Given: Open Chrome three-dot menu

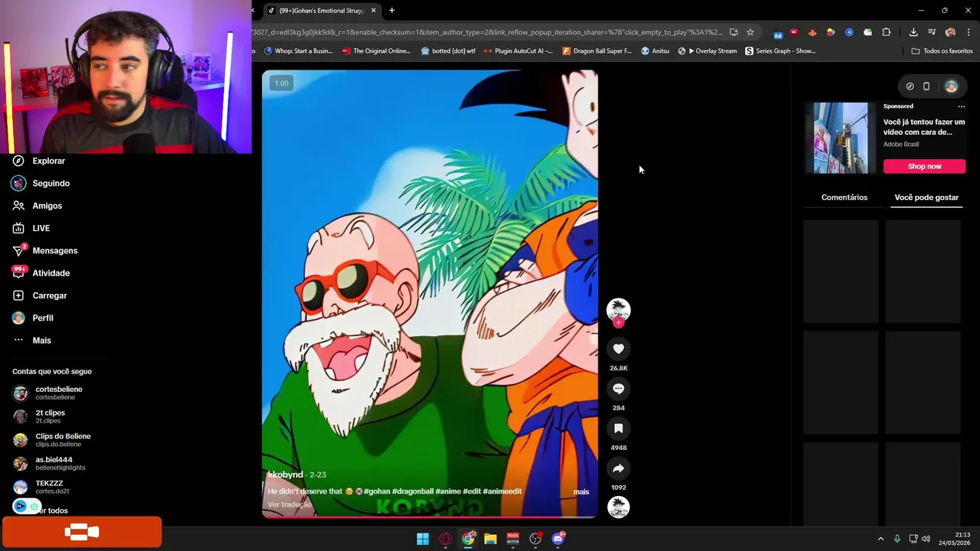Looking at the screenshot, I should [969, 32].
